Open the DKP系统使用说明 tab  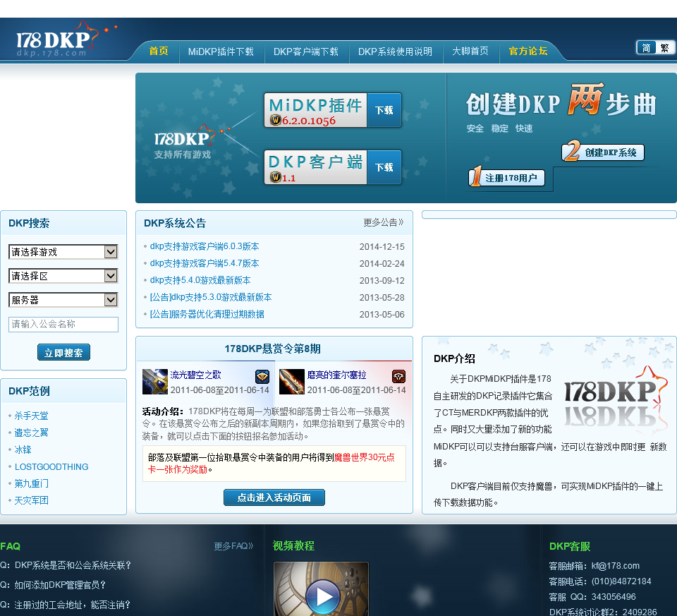tap(395, 52)
